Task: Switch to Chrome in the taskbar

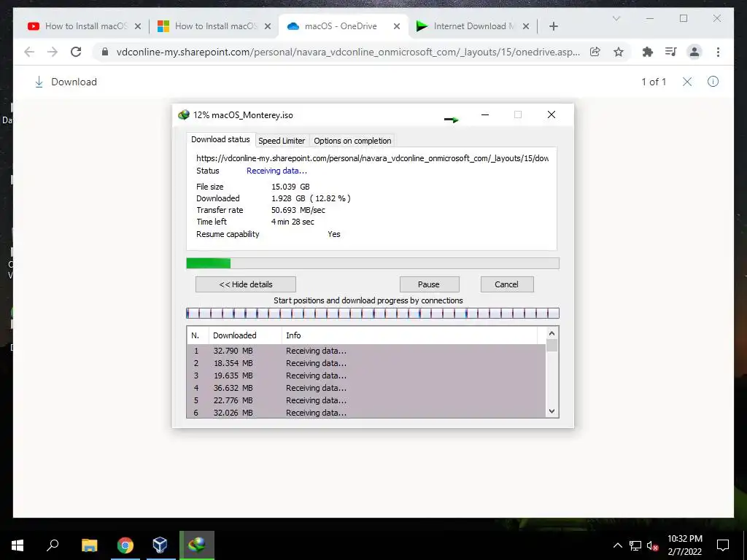Action: tap(125, 545)
